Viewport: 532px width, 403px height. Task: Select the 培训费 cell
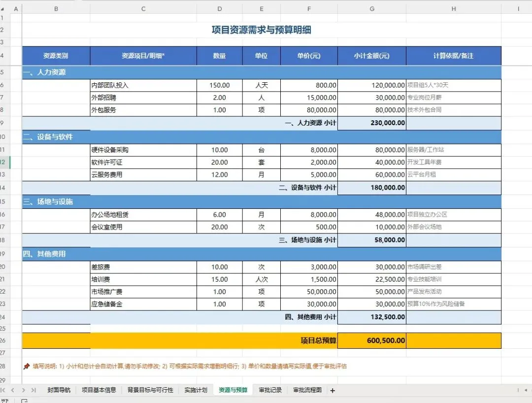pyautogui.click(x=143, y=279)
